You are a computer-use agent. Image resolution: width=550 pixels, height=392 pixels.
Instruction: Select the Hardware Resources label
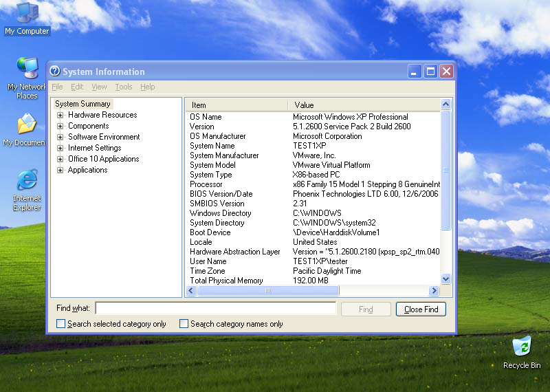click(x=102, y=115)
